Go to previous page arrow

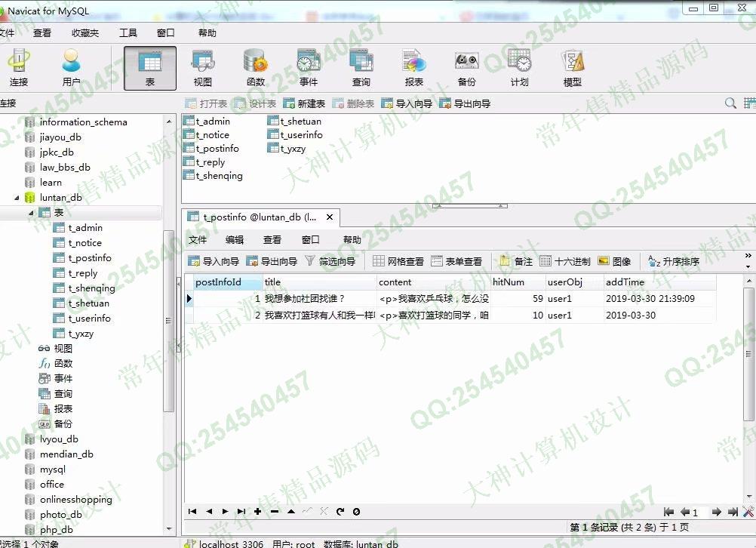684,512
